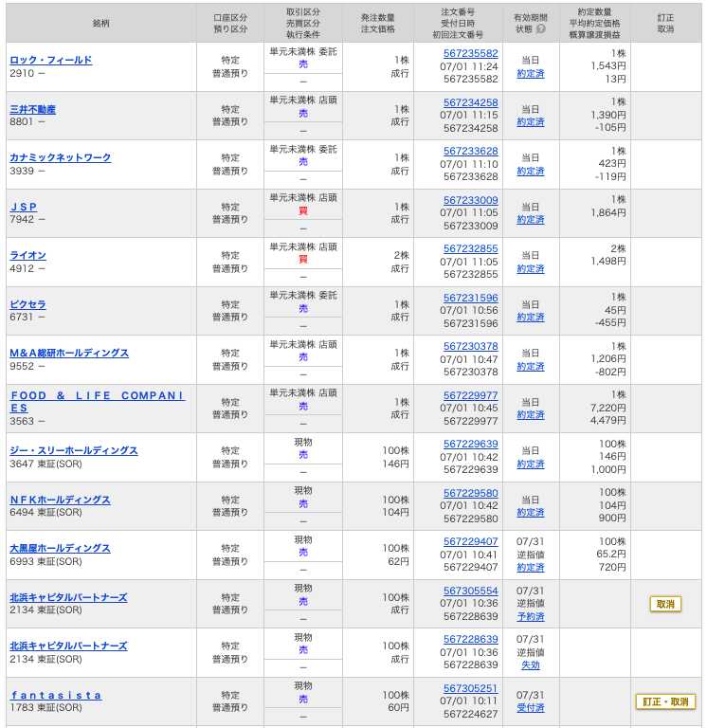Open stock link ライオン

[27, 255]
